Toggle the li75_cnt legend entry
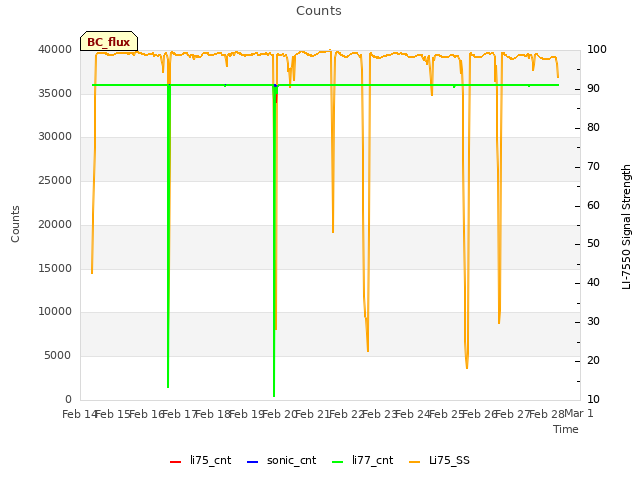640x480 pixels. [200, 460]
